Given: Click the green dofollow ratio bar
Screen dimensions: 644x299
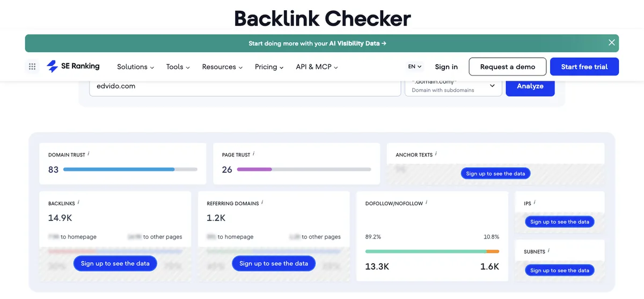Looking at the screenshot, I should pyautogui.click(x=426, y=251).
